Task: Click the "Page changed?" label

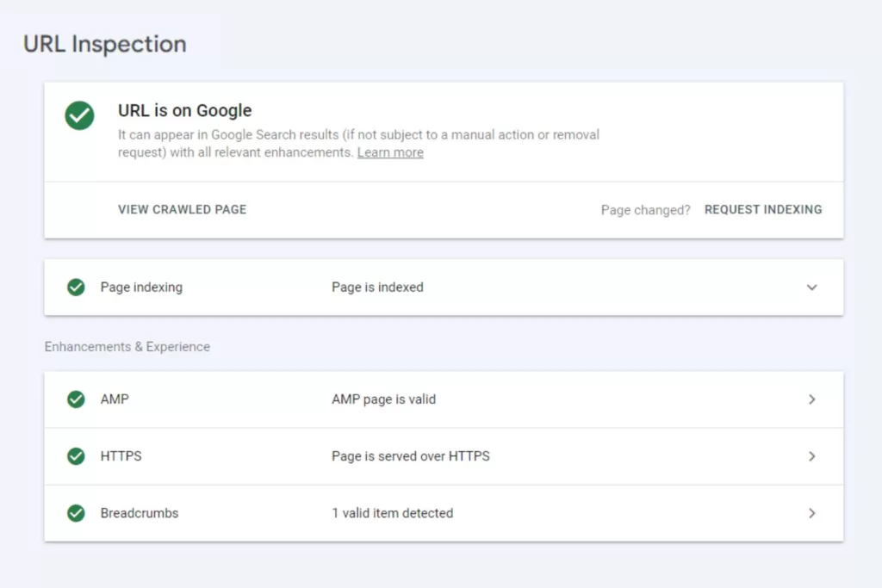Action: pos(644,209)
